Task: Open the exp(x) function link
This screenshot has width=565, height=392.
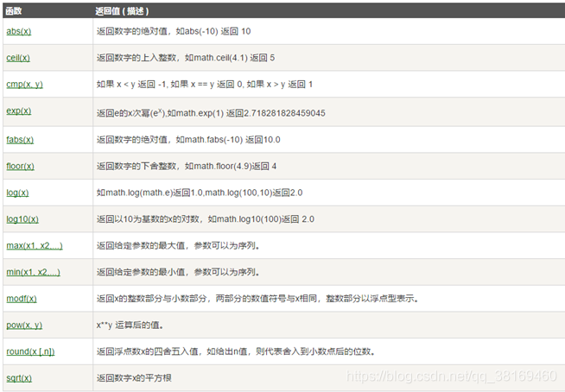Action: point(19,111)
